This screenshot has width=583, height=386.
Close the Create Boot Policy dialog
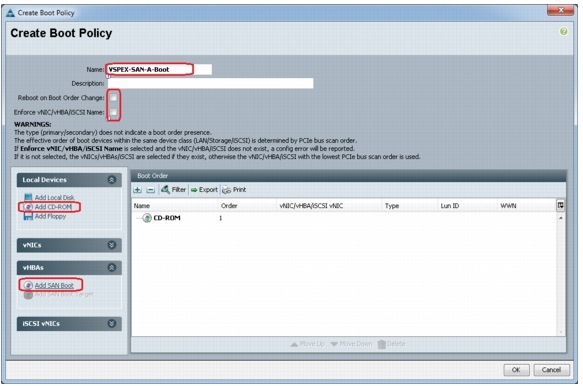click(560, 11)
